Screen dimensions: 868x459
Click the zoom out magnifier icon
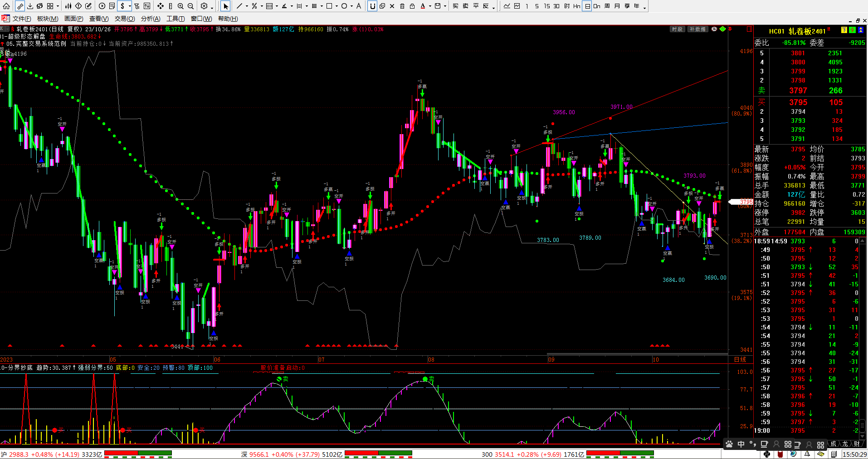pos(190,6)
